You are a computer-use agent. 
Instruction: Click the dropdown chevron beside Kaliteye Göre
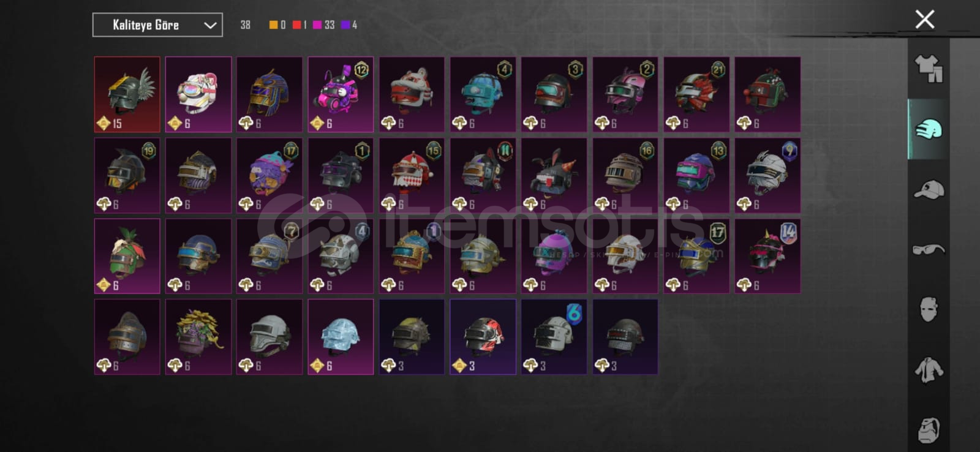pos(210,25)
